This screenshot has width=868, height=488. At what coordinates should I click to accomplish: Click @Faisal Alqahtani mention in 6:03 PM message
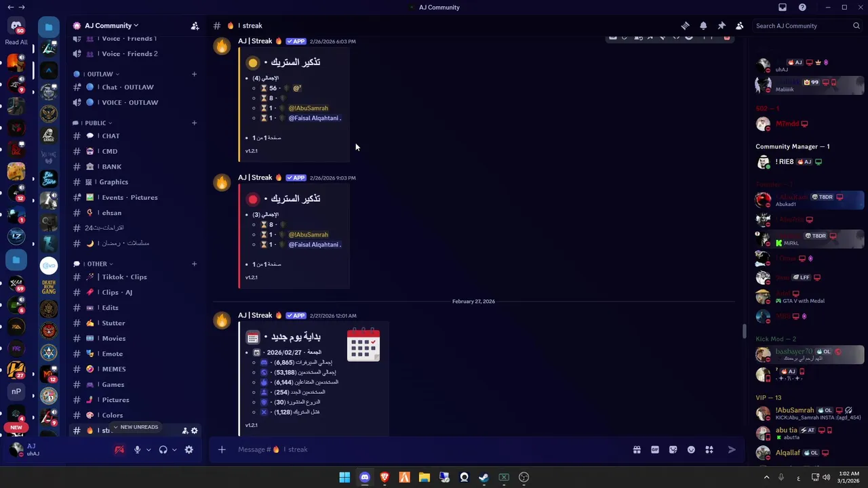click(x=315, y=118)
